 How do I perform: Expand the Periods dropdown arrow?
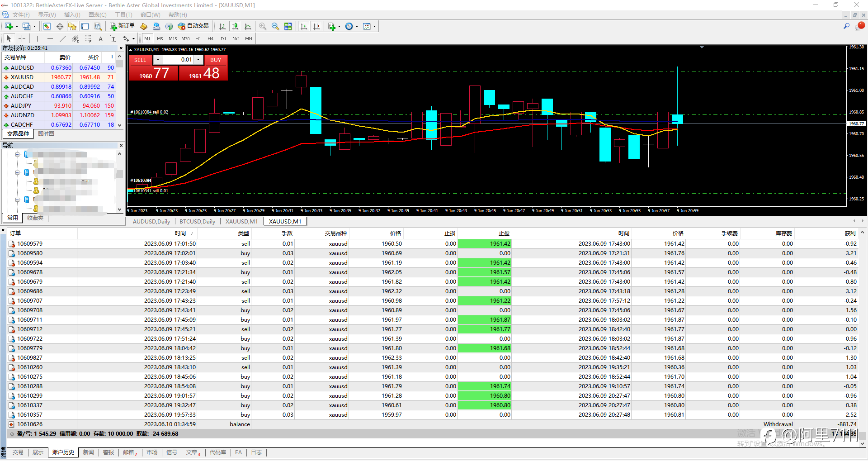(x=357, y=26)
